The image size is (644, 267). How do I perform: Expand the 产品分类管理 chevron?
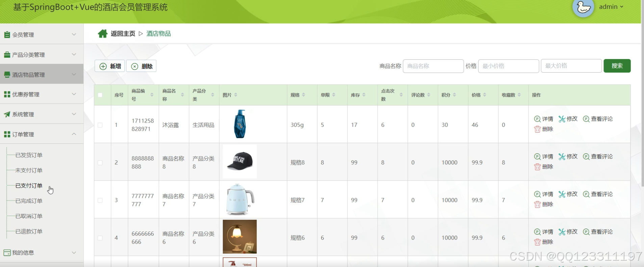coord(74,54)
